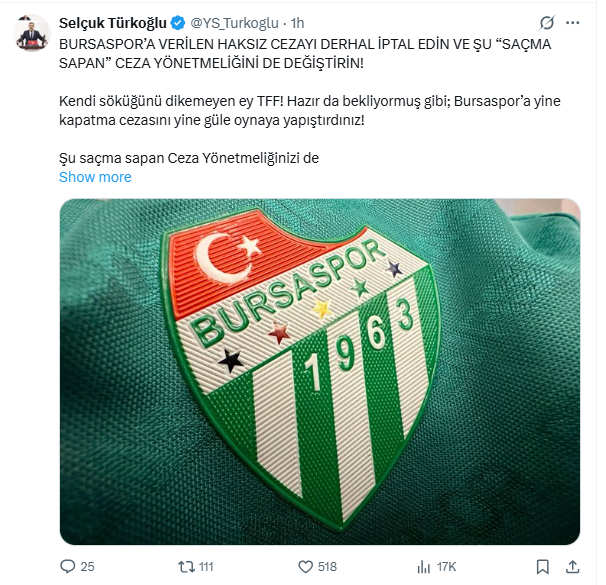Open the three-dot more options menu
This screenshot has height=585, width=606.
pos(572,23)
